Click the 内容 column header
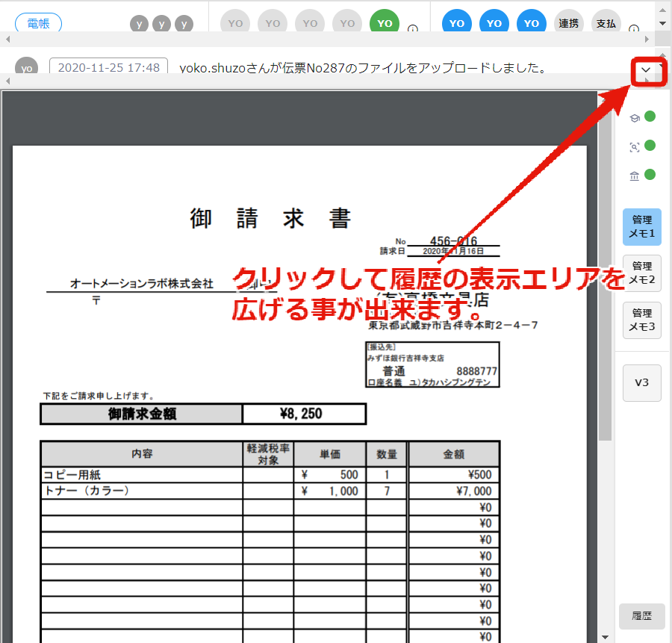672x643 pixels. (142, 454)
